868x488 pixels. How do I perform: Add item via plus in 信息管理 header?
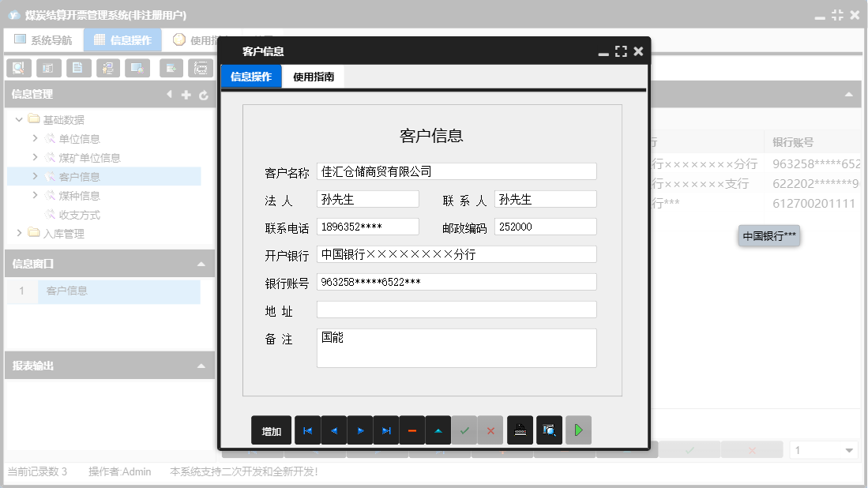click(x=186, y=95)
